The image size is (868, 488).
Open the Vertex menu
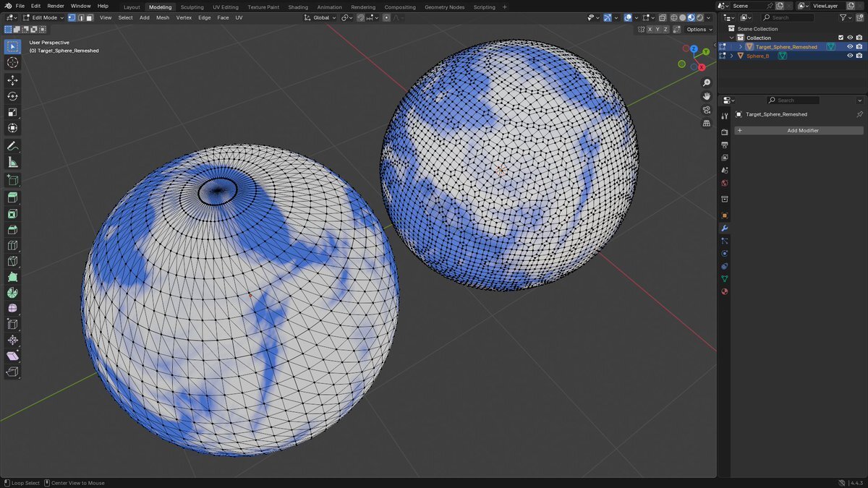point(184,17)
